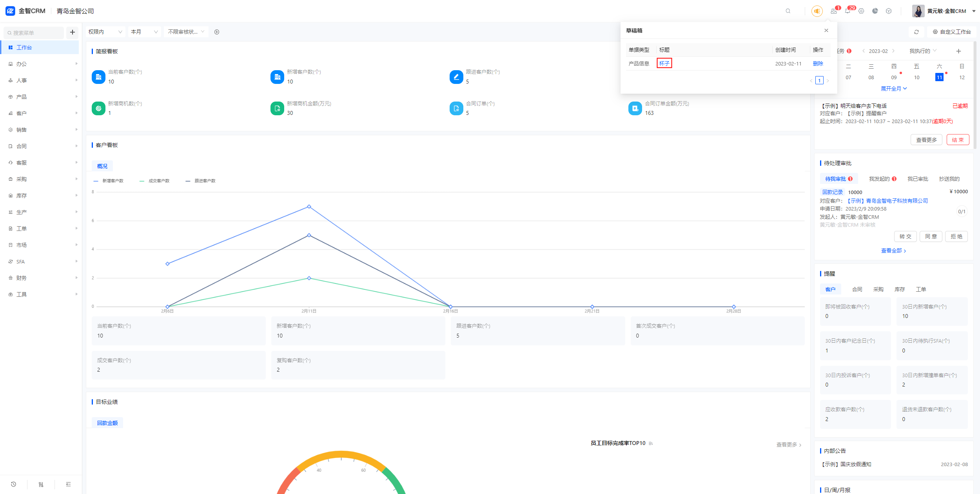Open the 不限审核状态 dropdown
This screenshot has width=980, height=494.
(x=186, y=32)
